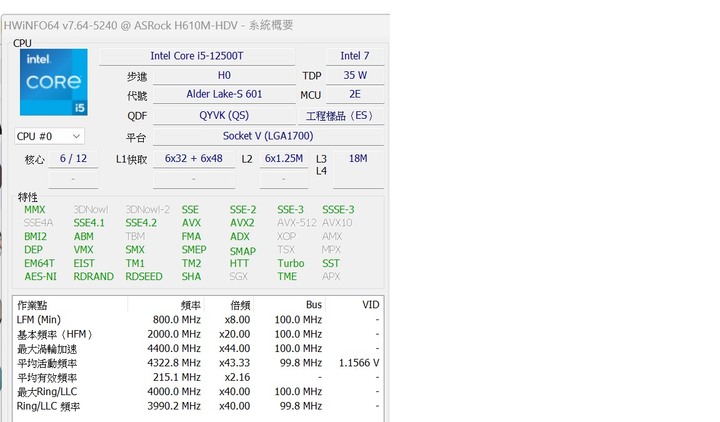
Task: Click the SSE4.2 feature flag
Action: coord(141,223)
